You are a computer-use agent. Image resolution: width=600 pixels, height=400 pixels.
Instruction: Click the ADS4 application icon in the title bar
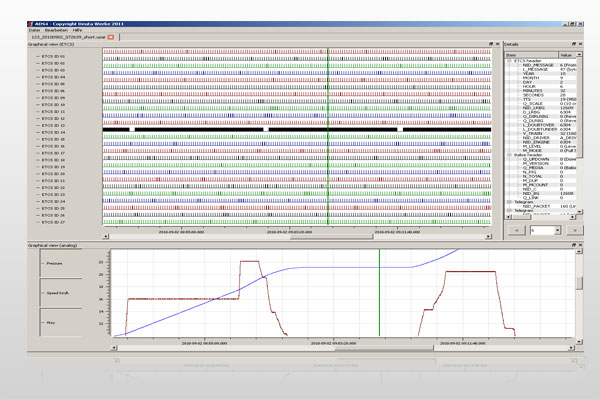[x=31, y=24]
